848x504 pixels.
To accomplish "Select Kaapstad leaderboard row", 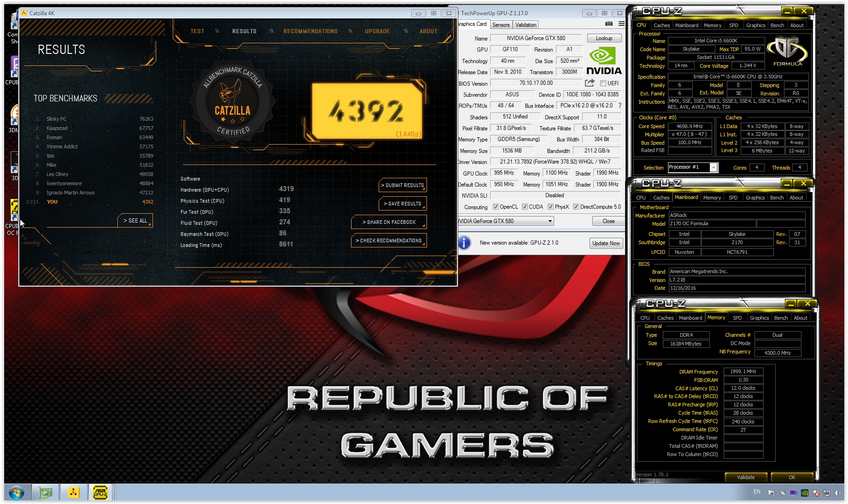I will point(94,128).
